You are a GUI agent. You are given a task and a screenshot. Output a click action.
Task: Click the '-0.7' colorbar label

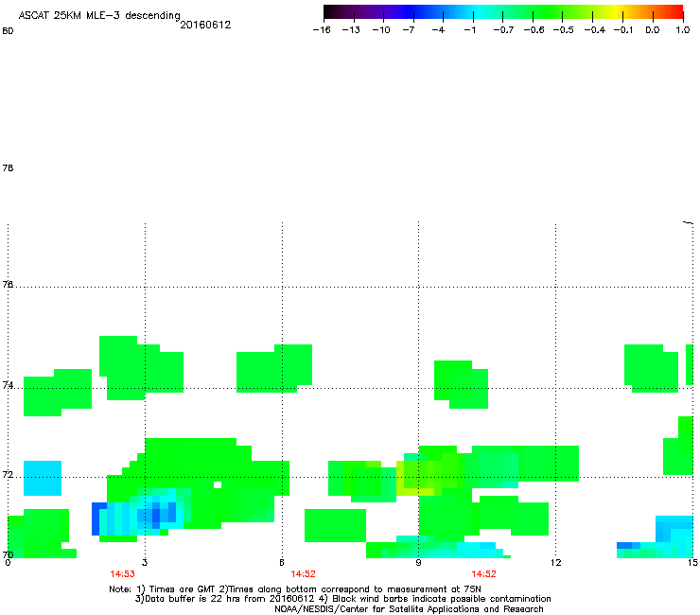pos(503,30)
